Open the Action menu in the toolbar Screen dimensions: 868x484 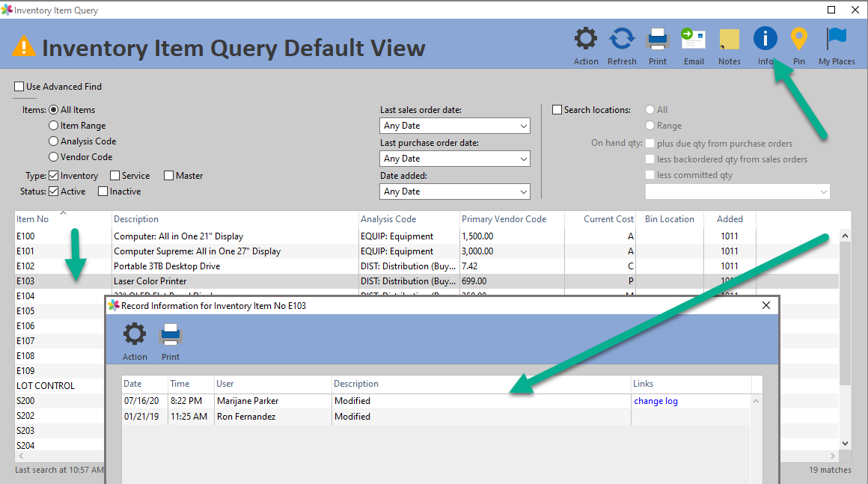click(585, 41)
